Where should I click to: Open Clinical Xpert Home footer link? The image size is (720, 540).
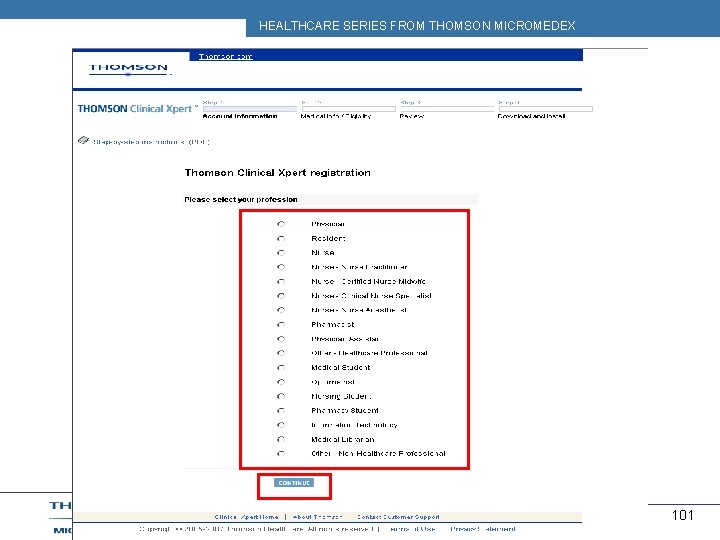click(x=246, y=517)
